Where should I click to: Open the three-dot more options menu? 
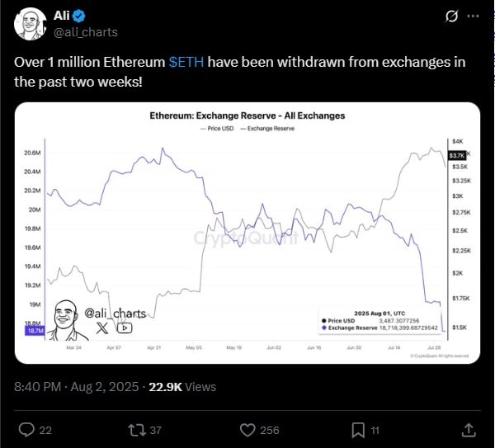pyautogui.click(x=473, y=17)
